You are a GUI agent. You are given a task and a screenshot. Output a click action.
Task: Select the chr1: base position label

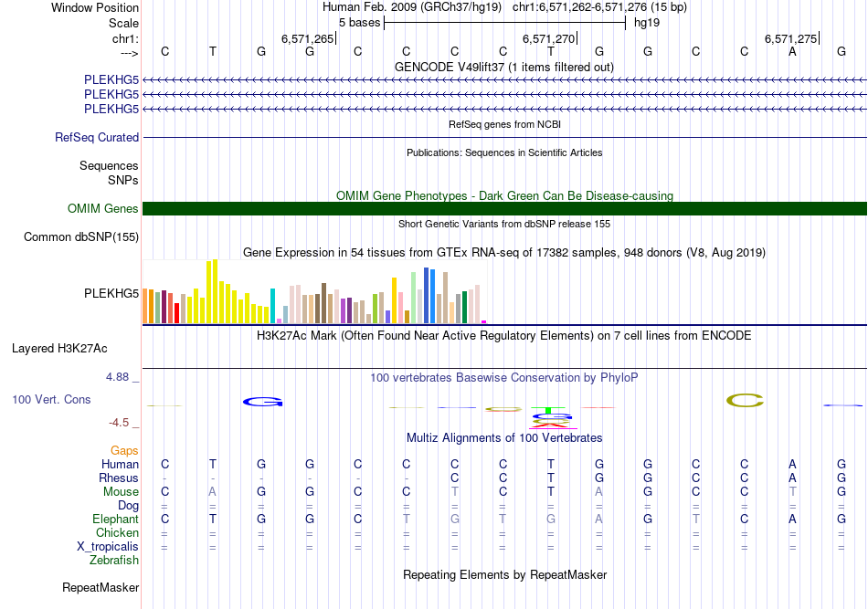[x=125, y=38]
